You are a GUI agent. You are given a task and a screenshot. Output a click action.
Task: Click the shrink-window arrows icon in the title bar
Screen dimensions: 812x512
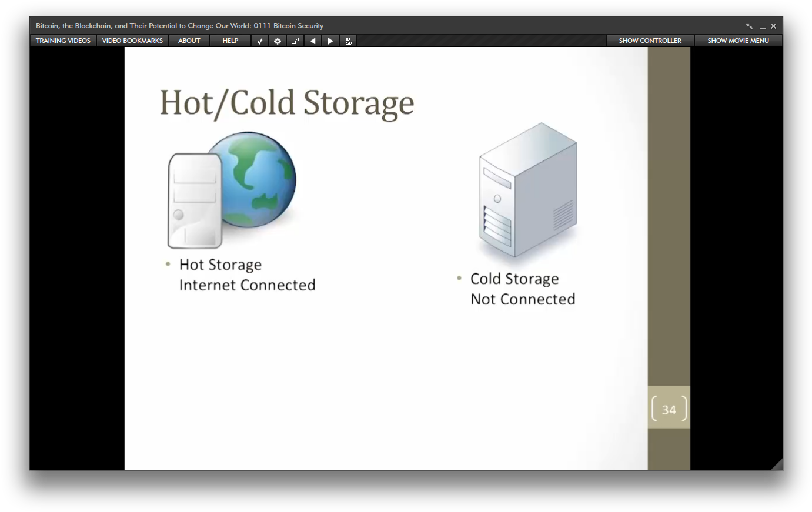tap(749, 26)
